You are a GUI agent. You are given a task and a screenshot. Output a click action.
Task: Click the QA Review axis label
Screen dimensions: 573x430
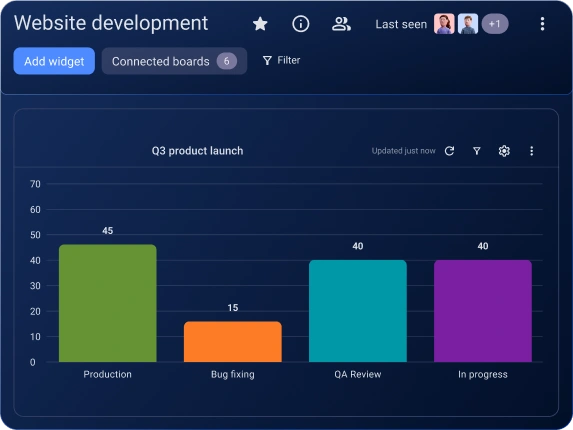point(358,374)
